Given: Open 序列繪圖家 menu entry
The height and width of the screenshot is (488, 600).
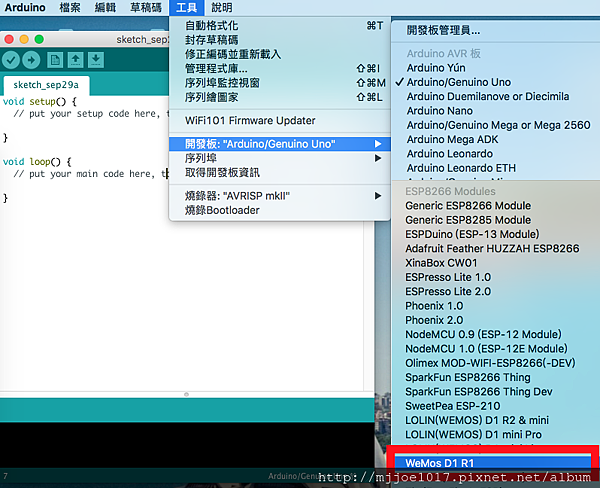Looking at the screenshot, I should (279, 97).
